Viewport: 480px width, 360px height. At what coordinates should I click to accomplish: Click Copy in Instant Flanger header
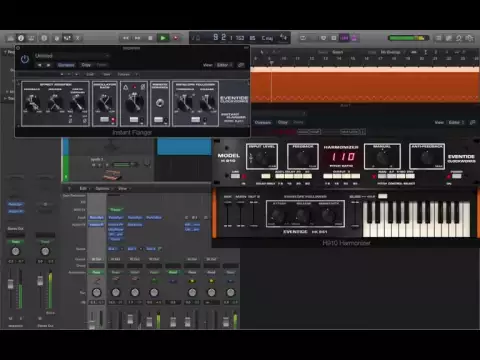(x=86, y=65)
